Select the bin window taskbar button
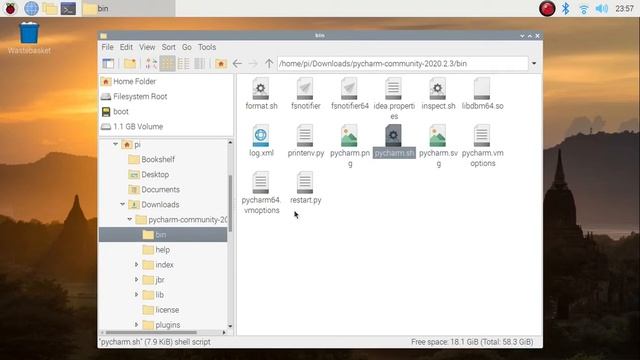 [x=128, y=8]
